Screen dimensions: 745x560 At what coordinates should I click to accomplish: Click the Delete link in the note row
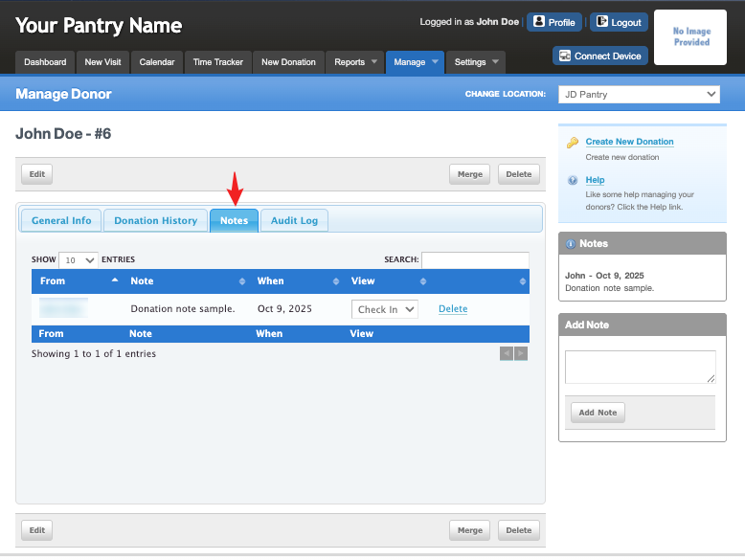(x=453, y=309)
